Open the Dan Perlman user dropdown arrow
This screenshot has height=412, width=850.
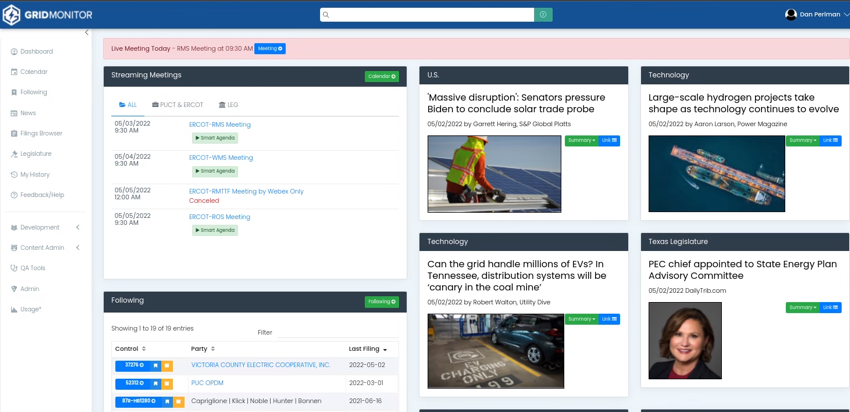(846, 15)
